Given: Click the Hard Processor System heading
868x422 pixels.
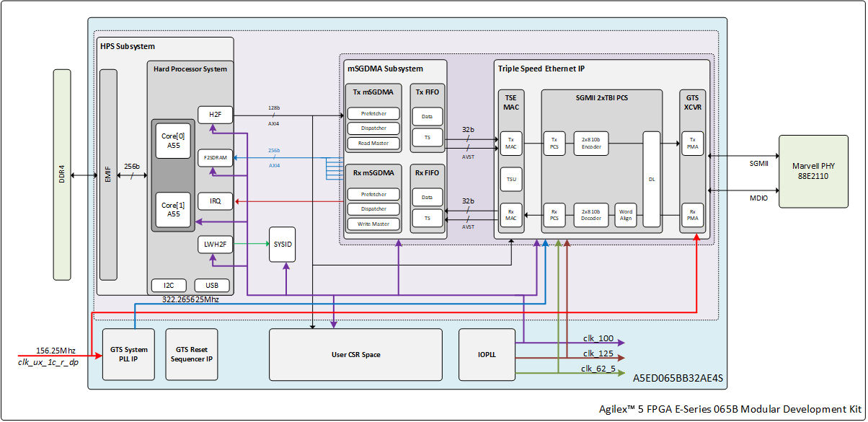Looking at the screenshot, I should (190, 69).
